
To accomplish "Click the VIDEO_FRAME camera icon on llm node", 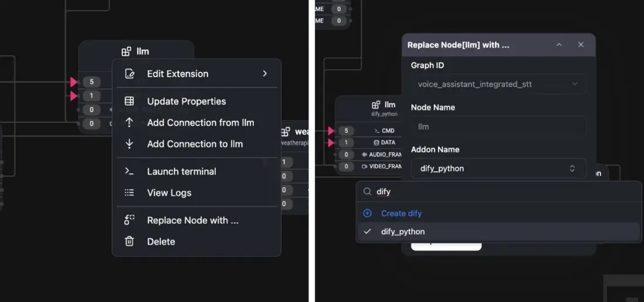I will [x=364, y=167].
